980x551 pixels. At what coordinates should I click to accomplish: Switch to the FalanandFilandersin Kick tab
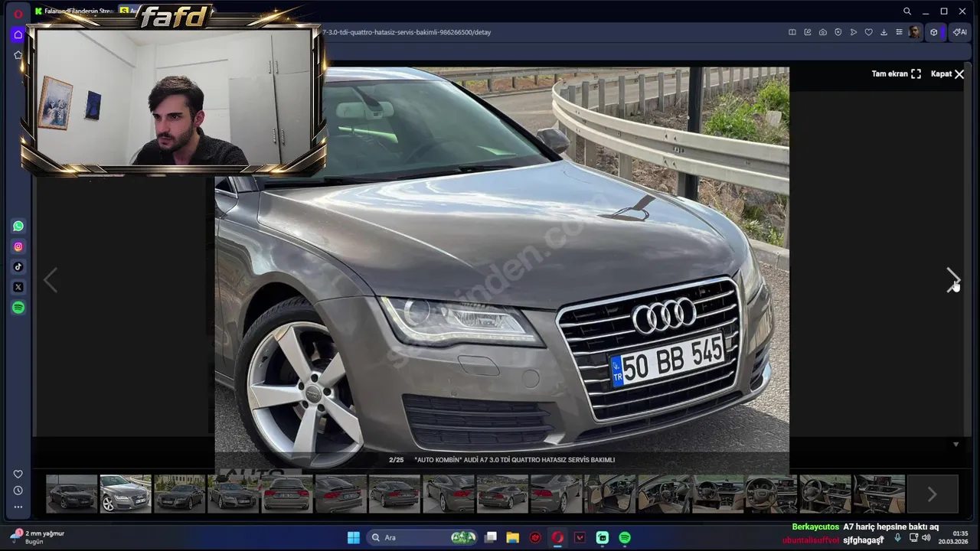point(73,11)
